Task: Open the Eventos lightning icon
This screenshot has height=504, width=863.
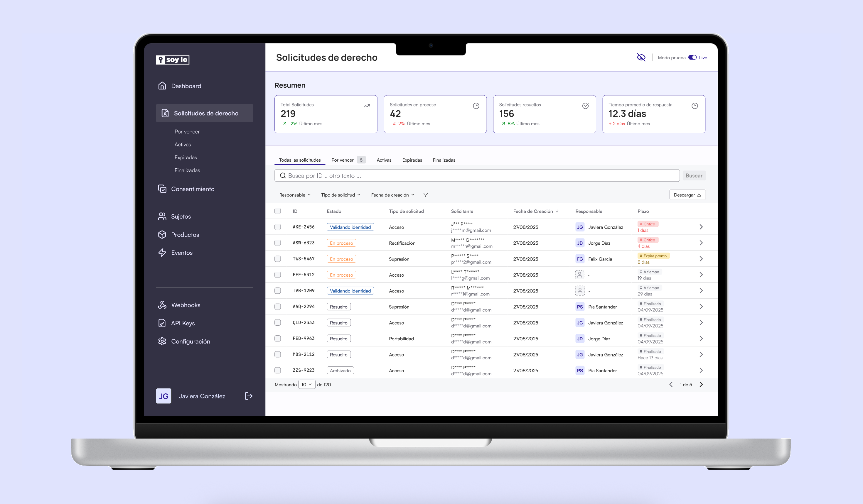Action: [x=162, y=253]
